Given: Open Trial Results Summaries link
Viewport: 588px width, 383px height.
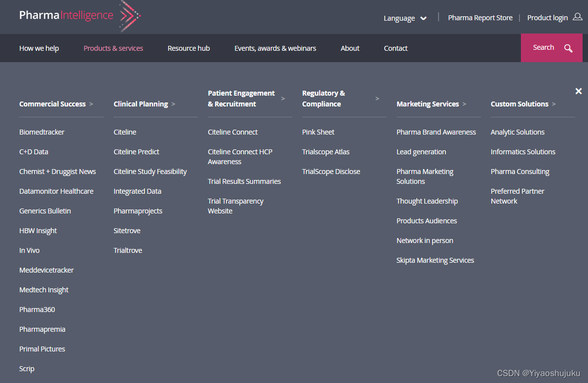Looking at the screenshot, I should pos(244,181).
